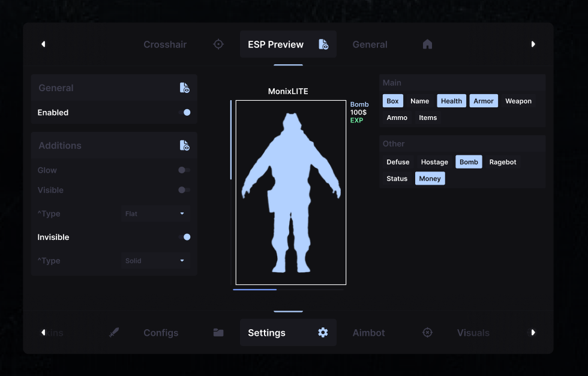Image resolution: width=588 pixels, height=376 pixels.
Task: Disable the Enabled toggle switch
Action: (x=184, y=113)
